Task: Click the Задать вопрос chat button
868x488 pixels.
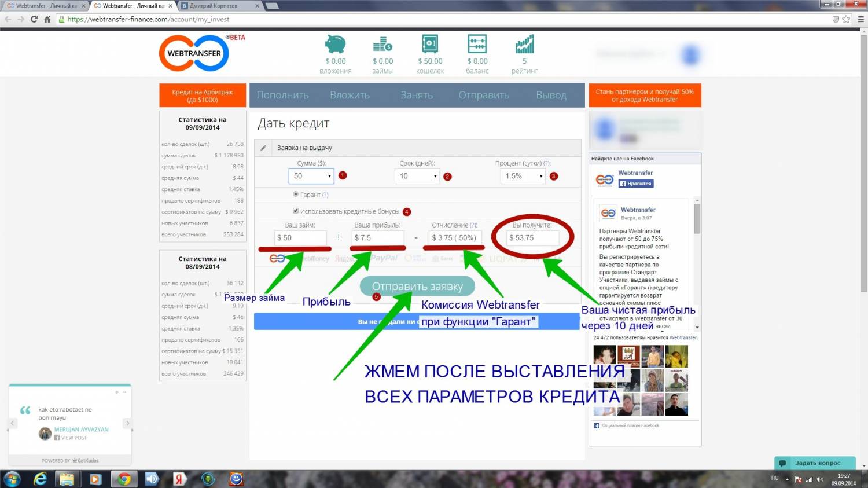Action: pyautogui.click(x=814, y=463)
